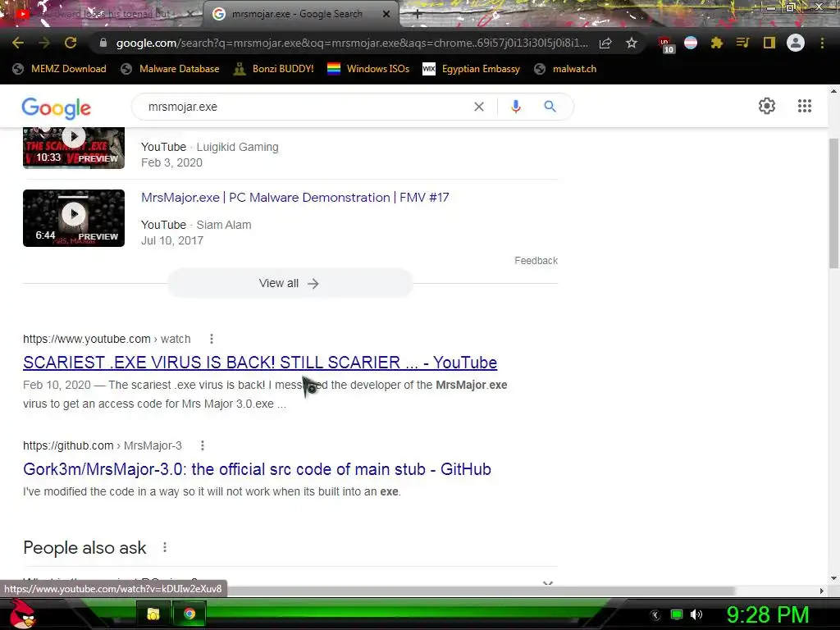Viewport: 840px width, 630px height.
Task: Start voice search with the microphone
Action: [515, 107]
